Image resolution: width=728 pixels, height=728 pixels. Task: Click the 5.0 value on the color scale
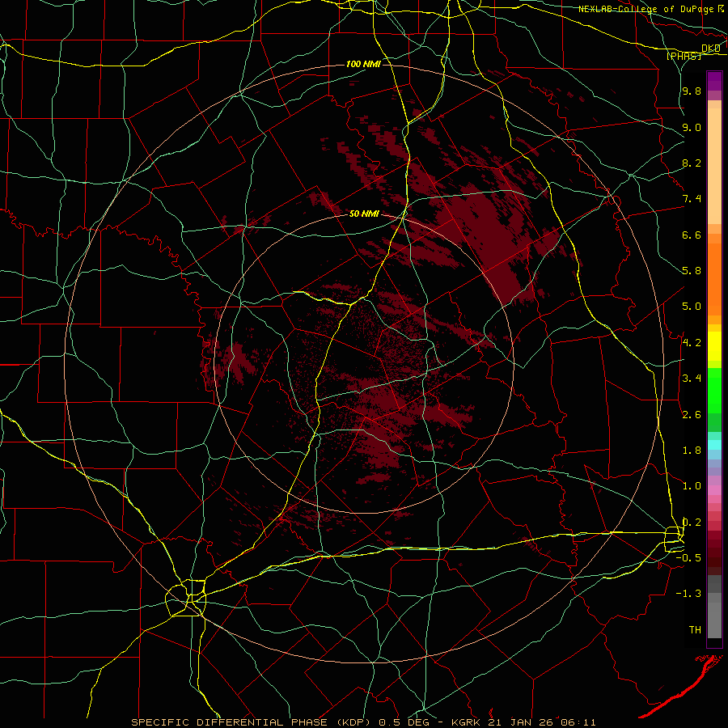click(x=692, y=307)
